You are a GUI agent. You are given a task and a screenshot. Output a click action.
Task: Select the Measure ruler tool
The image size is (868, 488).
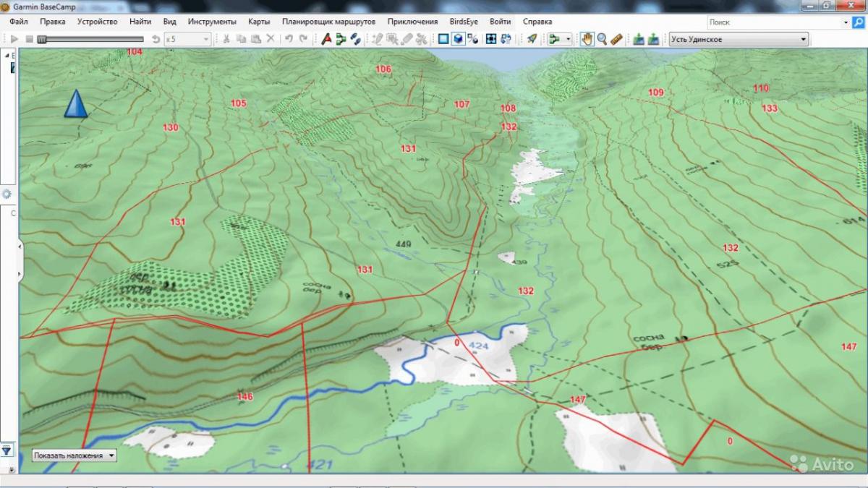coord(616,39)
